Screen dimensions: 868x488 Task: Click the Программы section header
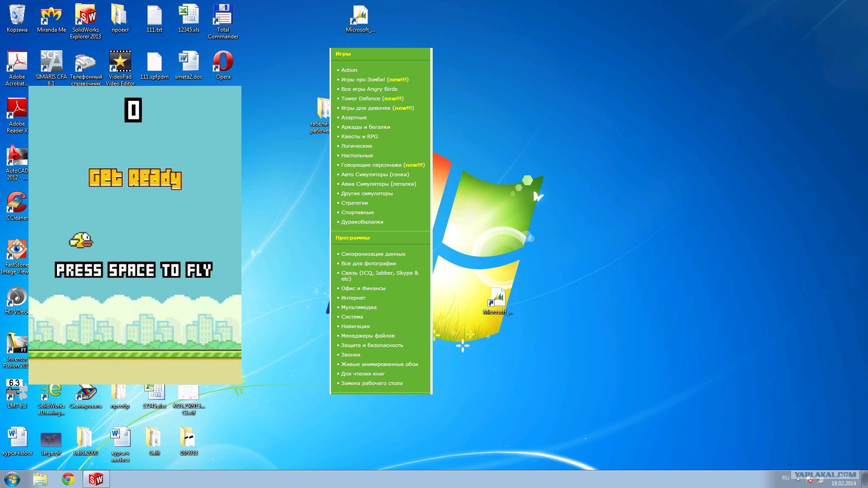352,238
